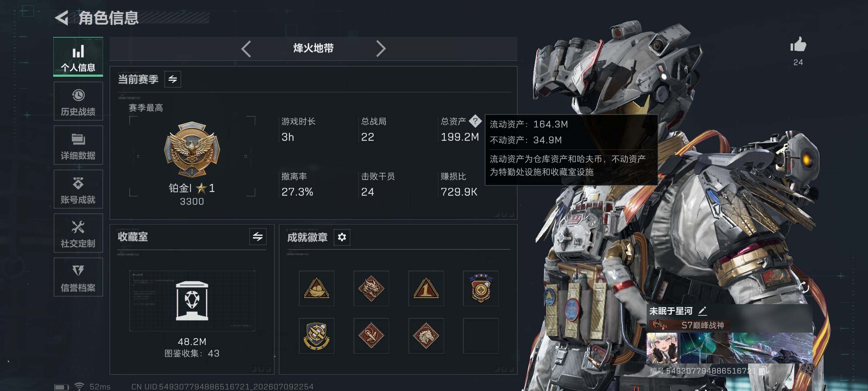Click the 收藏室 showcase thumbnail
The image size is (868, 391).
(x=192, y=301)
